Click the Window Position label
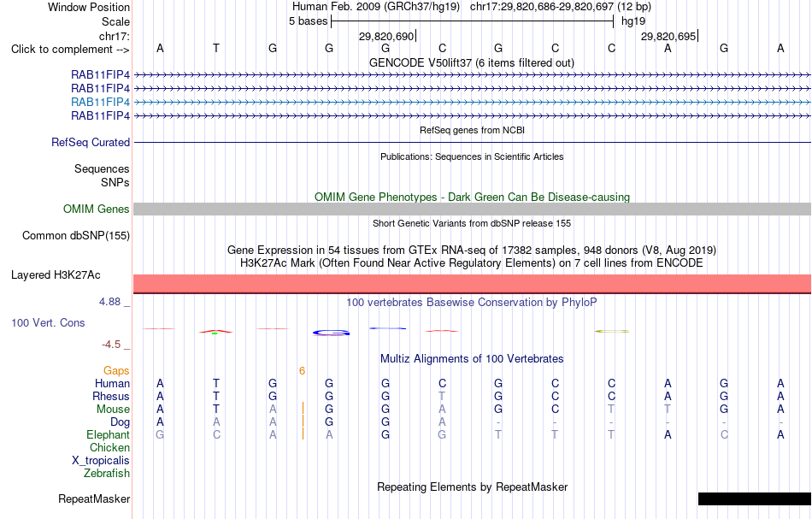 89,7
